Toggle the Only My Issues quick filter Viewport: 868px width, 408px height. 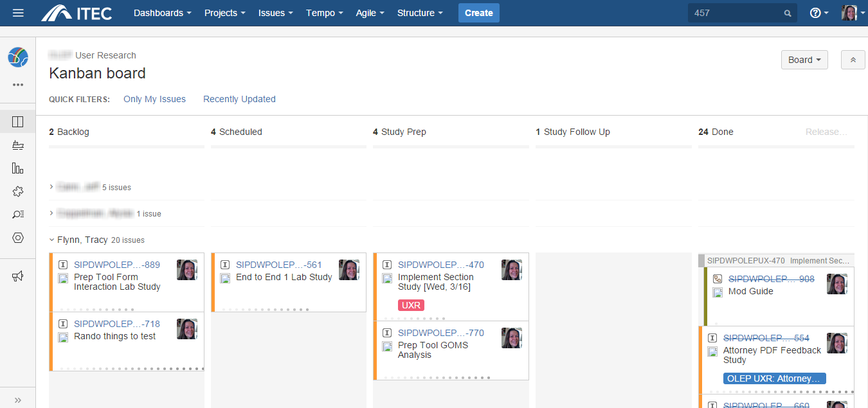(154, 99)
